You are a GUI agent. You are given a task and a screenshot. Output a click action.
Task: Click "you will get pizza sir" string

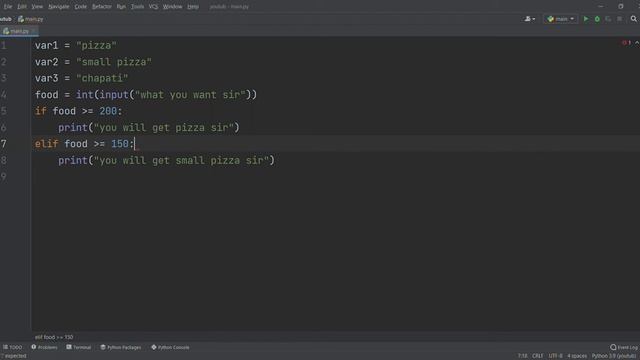[164, 127]
